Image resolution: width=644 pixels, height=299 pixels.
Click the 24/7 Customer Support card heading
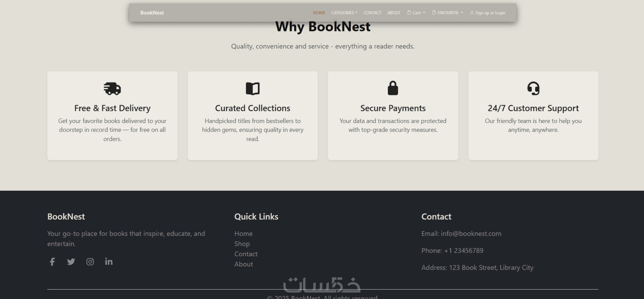tap(533, 108)
